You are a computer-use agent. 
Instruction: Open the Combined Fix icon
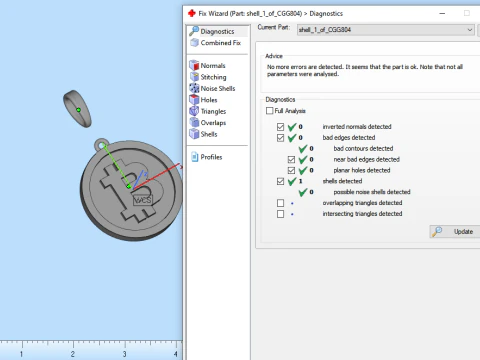point(194,43)
